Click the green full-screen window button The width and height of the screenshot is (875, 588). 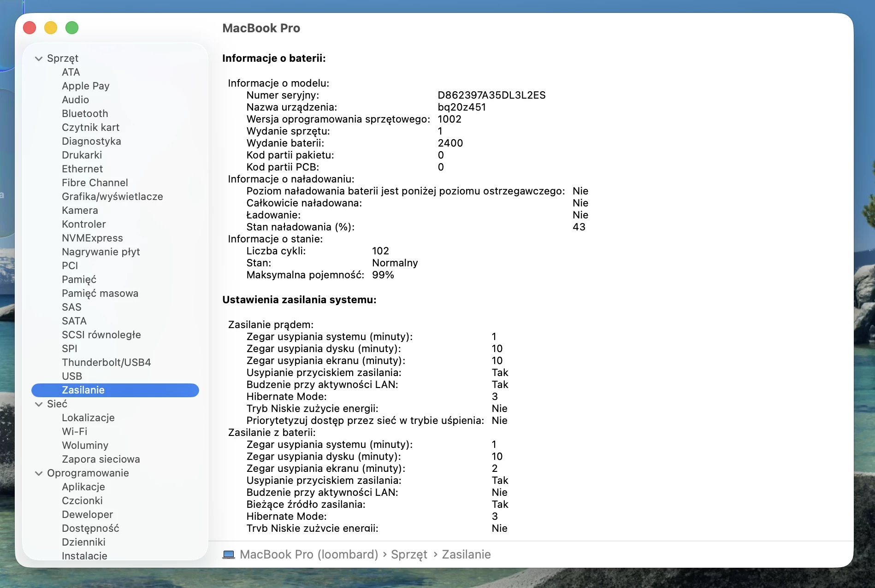tap(72, 28)
